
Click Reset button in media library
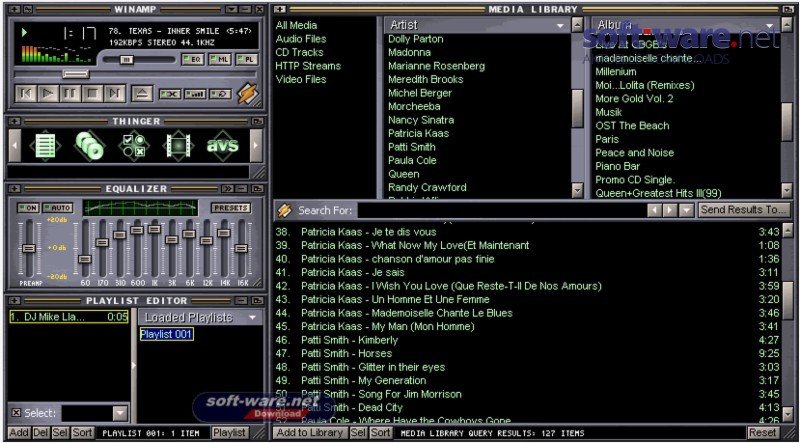click(762, 433)
